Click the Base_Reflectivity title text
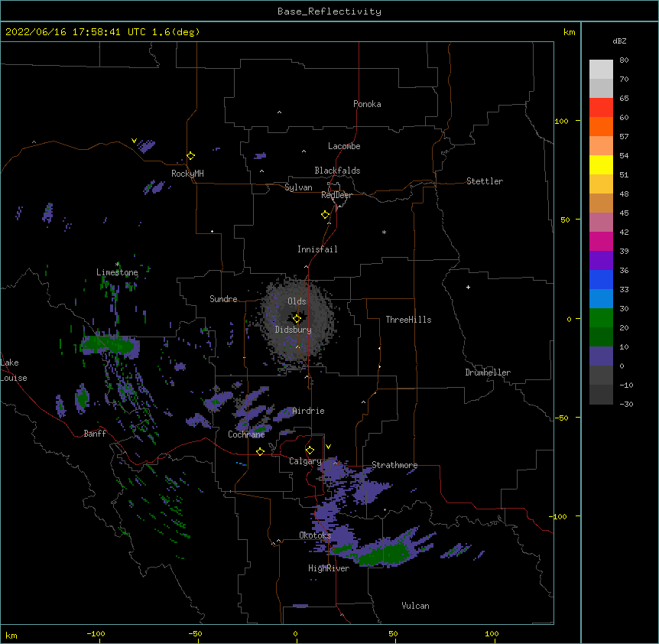Screen dimensions: 659x644 point(329,11)
